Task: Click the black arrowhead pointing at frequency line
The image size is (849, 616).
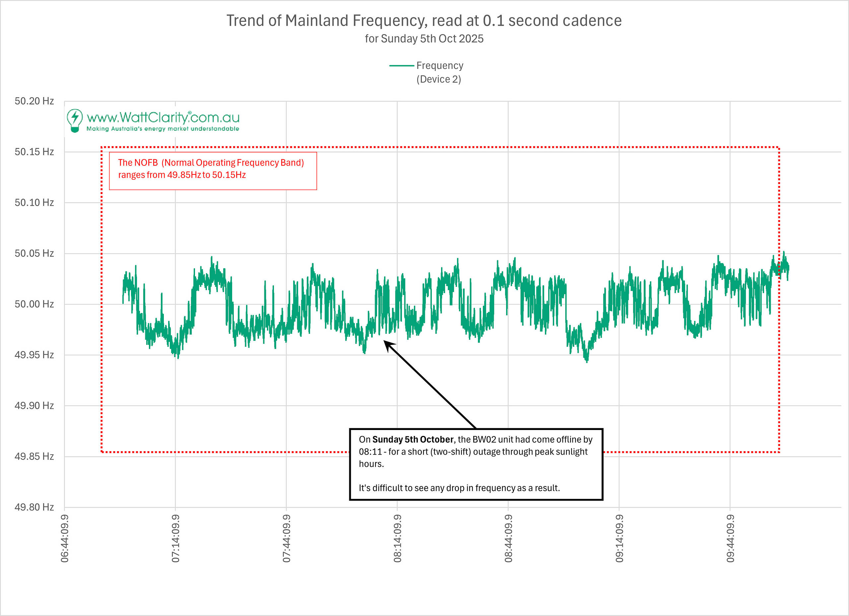Action: (x=389, y=345)
